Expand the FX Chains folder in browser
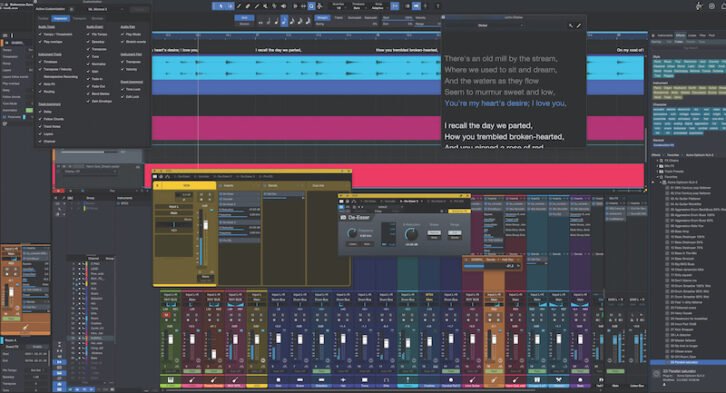This screenshot has width=726, height=393. tap(658, 160)
